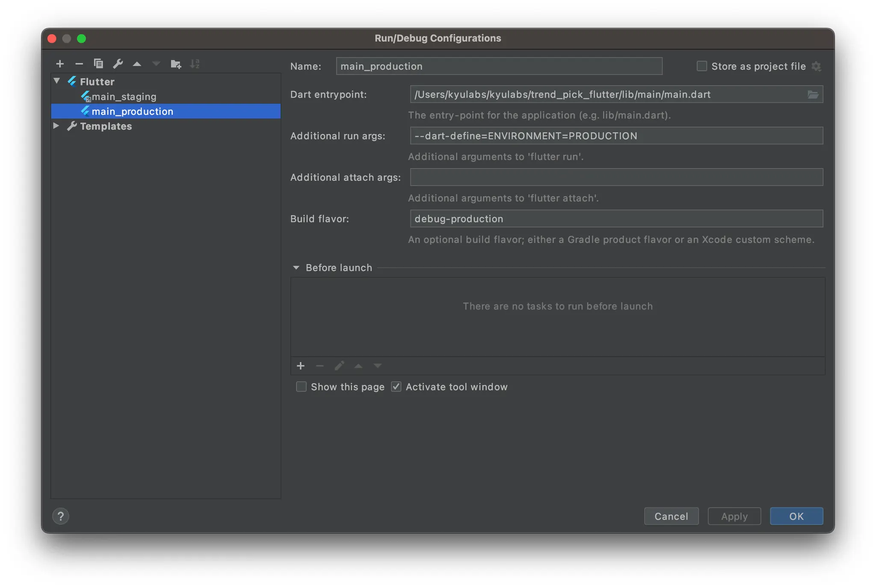Check the Show this page option
876x588 pixels.
click(x=302, y=387)
